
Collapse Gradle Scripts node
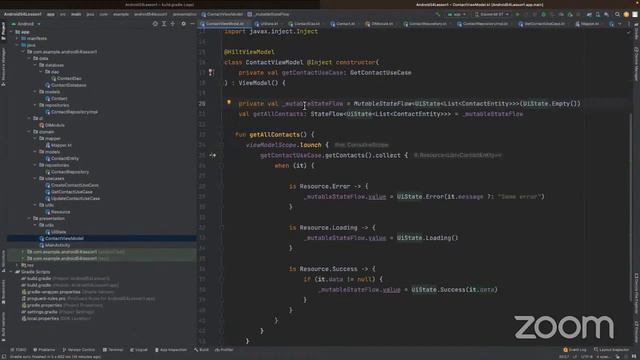point(11,272)
